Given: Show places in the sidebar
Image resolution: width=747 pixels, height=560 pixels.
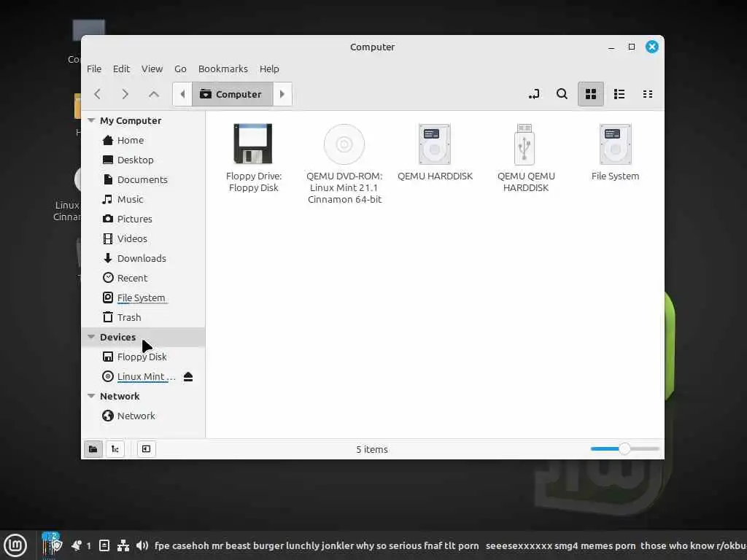Looking at the screenshot, I should coord(93,449).
